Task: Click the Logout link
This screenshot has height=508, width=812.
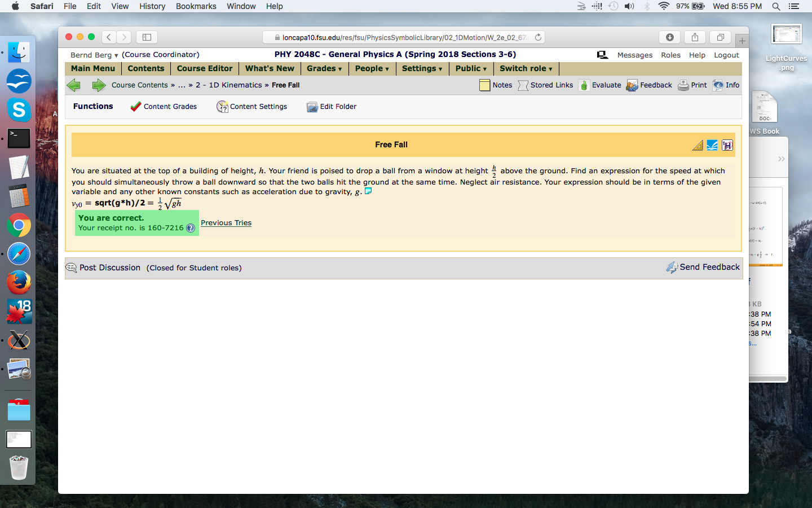Action: point(726,55)
